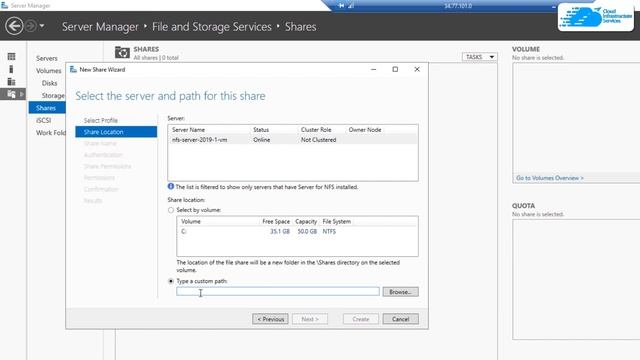
Task: Sort by the Free Space column header
Action: 276,221
